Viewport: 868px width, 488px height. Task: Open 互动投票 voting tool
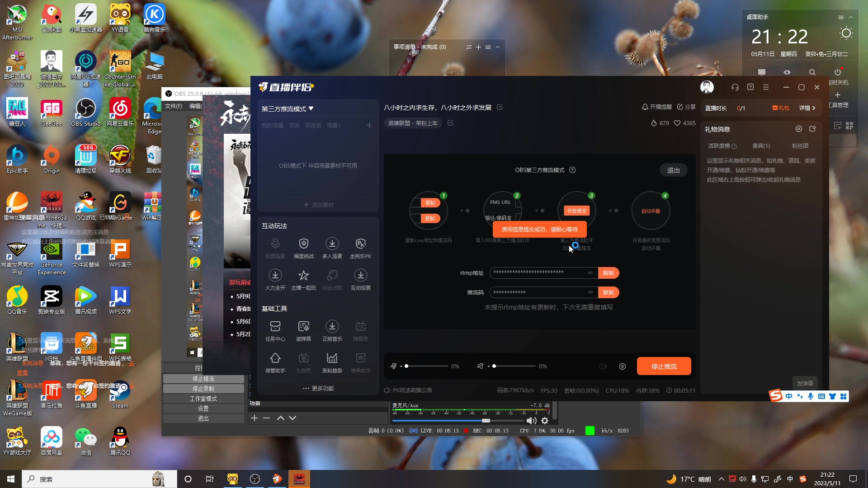(x=360, y=280)
